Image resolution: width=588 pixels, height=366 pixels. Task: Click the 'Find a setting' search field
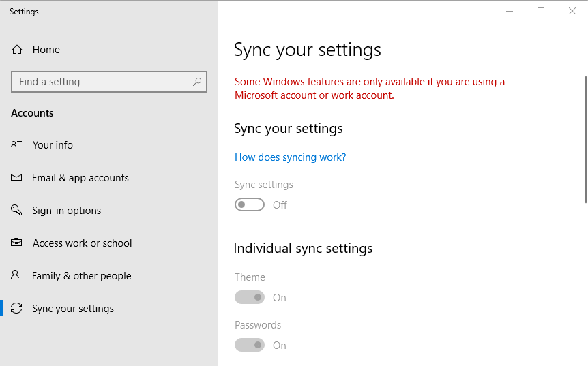(101, 82)
